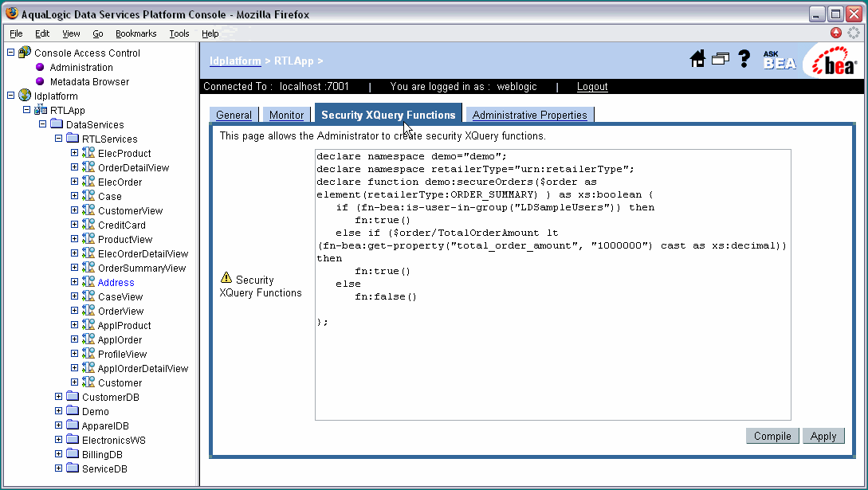
Task: Open the File menu
Action: 16,33
